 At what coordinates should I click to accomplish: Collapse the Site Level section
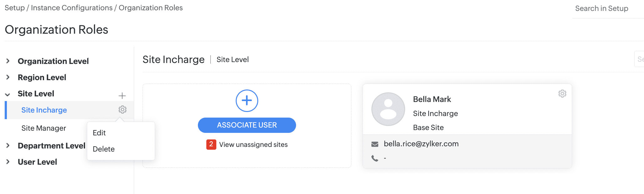8,94
